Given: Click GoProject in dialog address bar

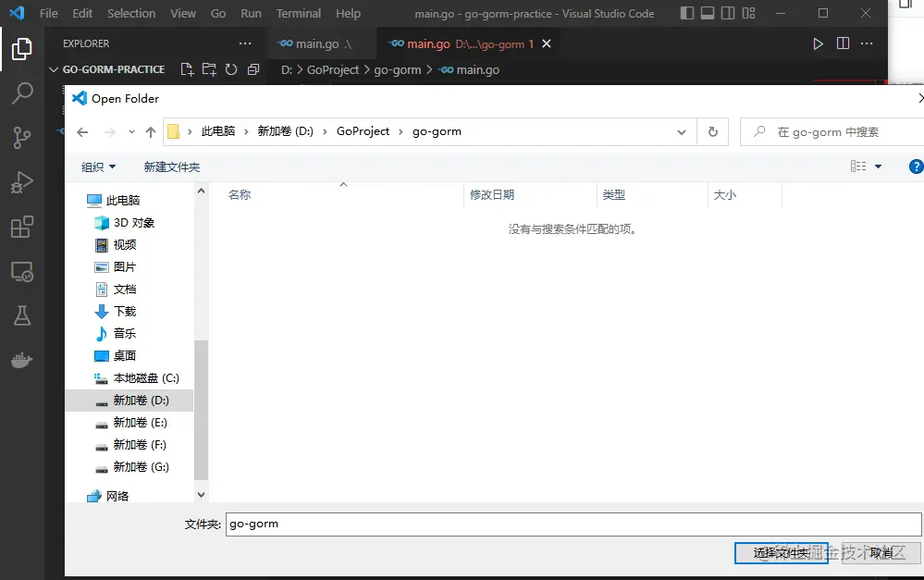Looking at the screenshot, I should point(363,131).
